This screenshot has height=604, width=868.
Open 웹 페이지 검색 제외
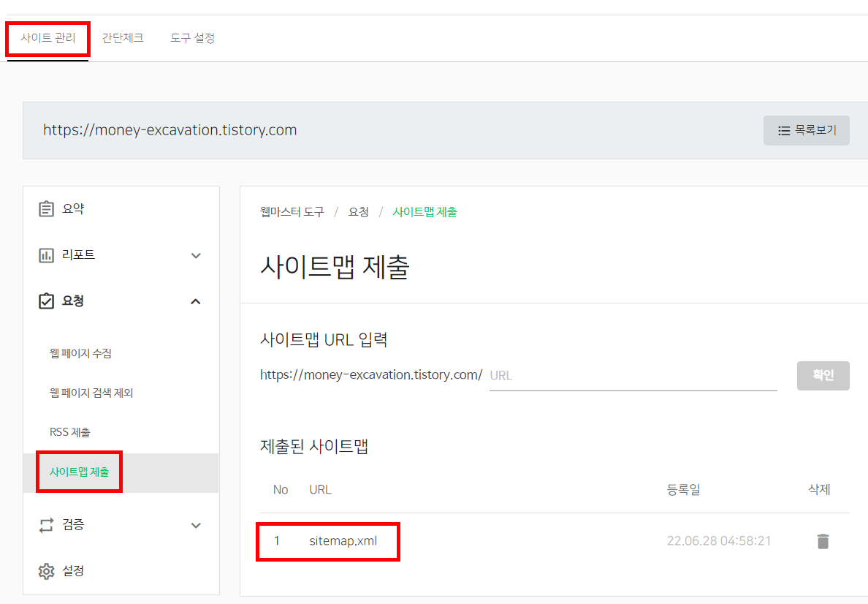pos(91,393)
